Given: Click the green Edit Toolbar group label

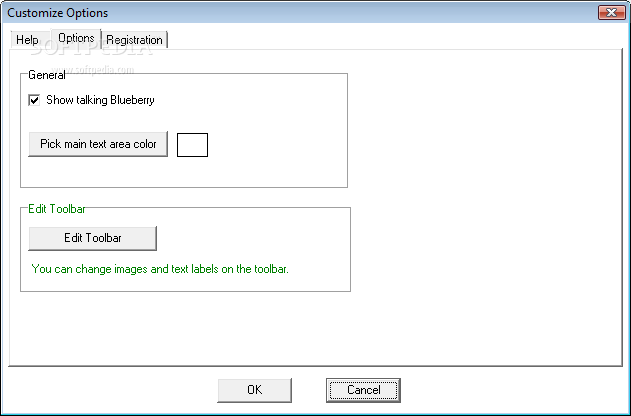Looking at the screenshot, I should pyautogui.click(x=57, y=209).
